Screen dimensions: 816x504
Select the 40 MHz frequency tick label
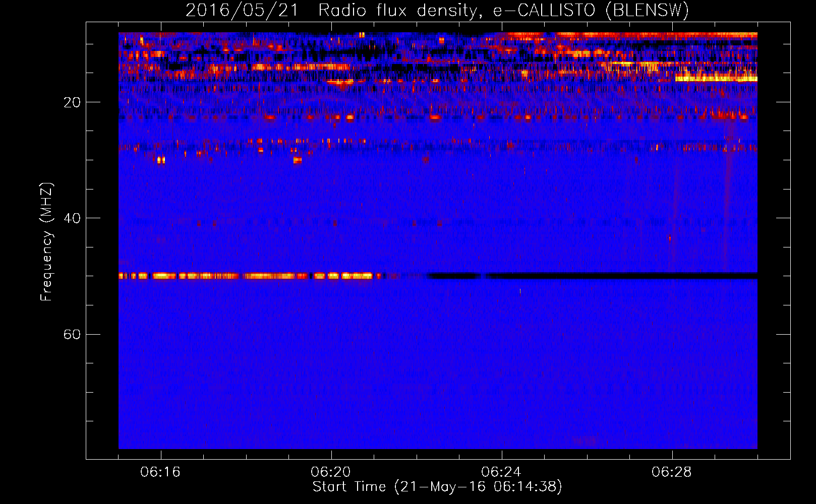coord(72,218)
